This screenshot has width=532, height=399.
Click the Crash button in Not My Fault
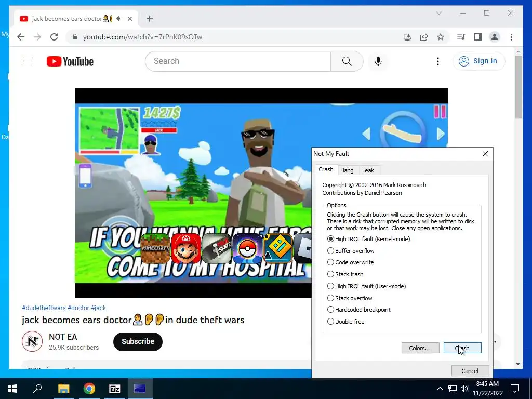pyautogui.click(x=462, y=348)
